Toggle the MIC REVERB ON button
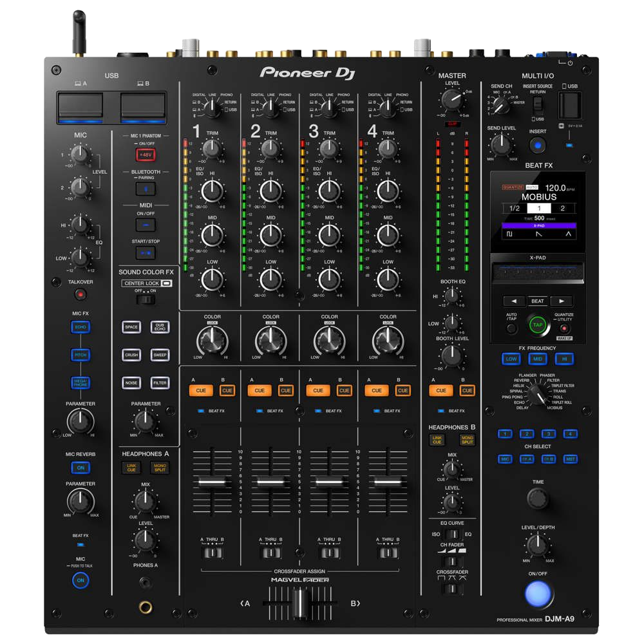 coord(80,468)
